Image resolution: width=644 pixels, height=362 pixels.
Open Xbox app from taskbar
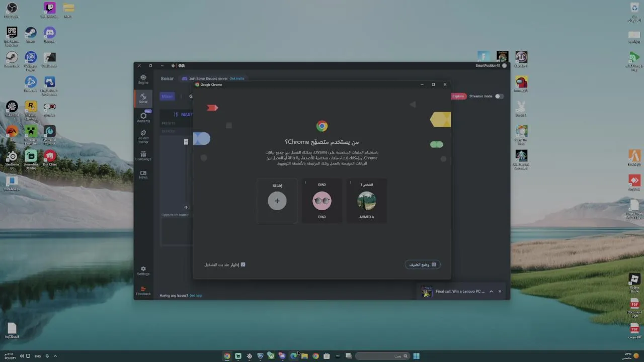pos(271,356)
